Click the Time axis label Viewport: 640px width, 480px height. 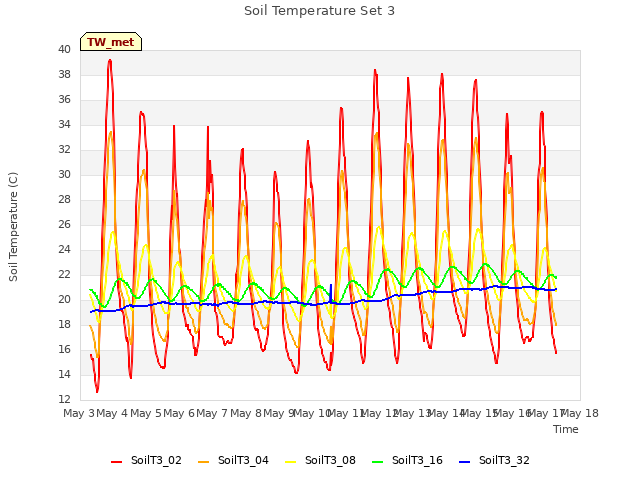[566, 429]
